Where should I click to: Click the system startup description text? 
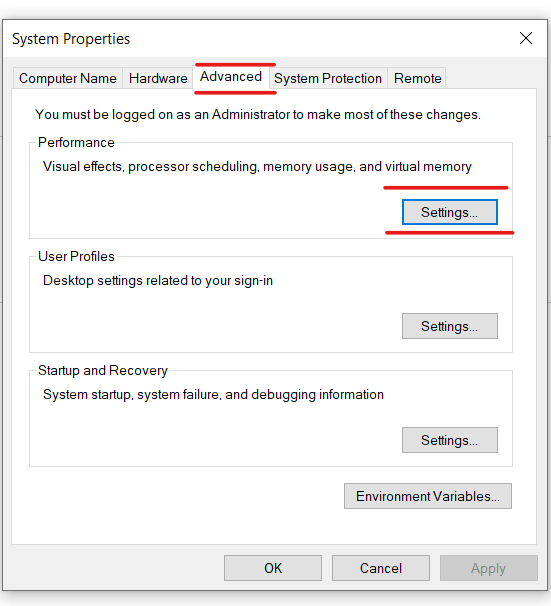(x=213, y=395)
